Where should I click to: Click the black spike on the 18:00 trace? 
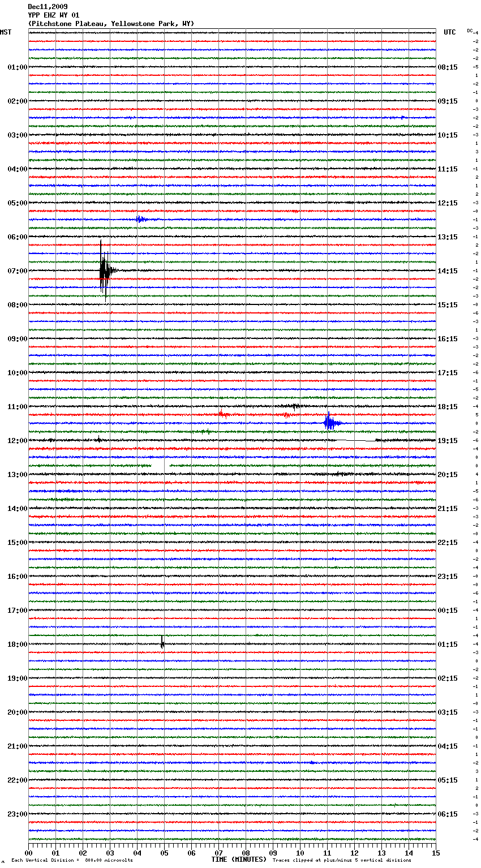(x=162, y=642)
